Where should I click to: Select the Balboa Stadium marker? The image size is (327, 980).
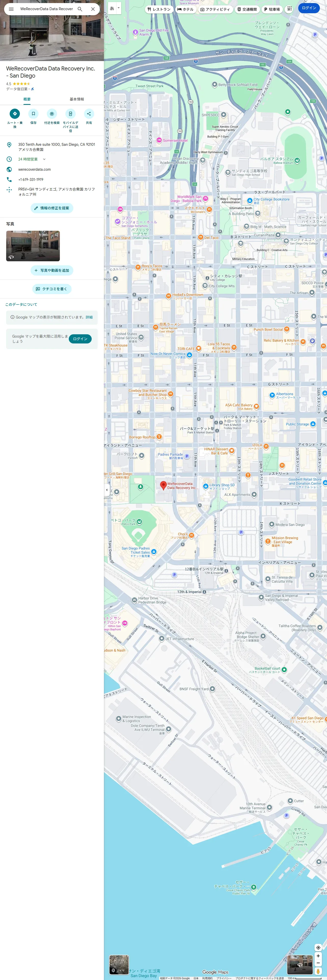tap(297, 160)
